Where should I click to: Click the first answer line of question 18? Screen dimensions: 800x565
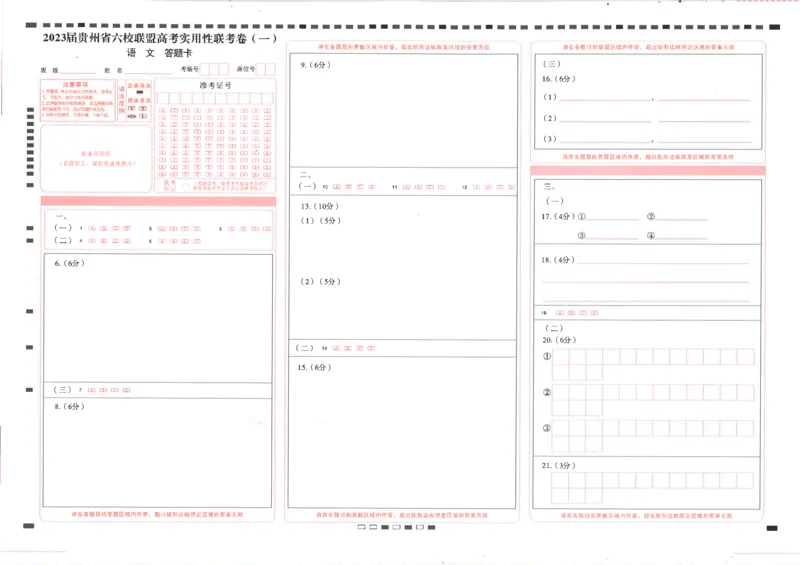[663, 260]
